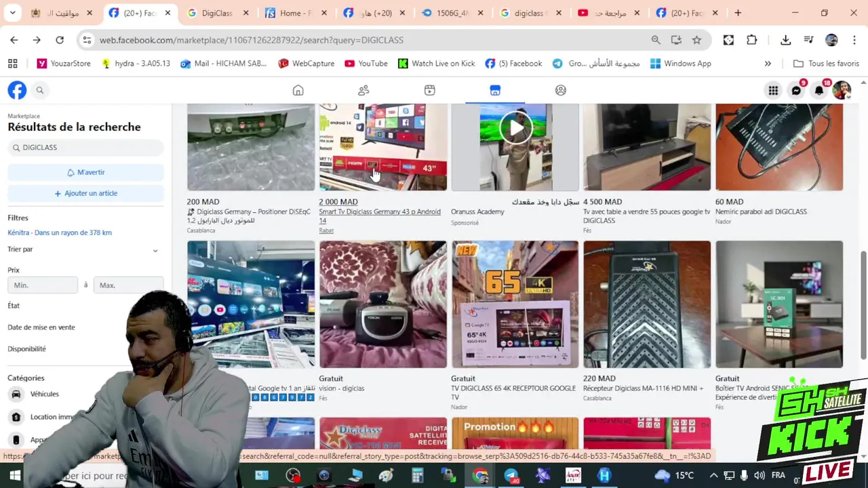Open the Boîtier TV Android listing photo
Viewport: 868px width, 488px height.
coord(779,304)
